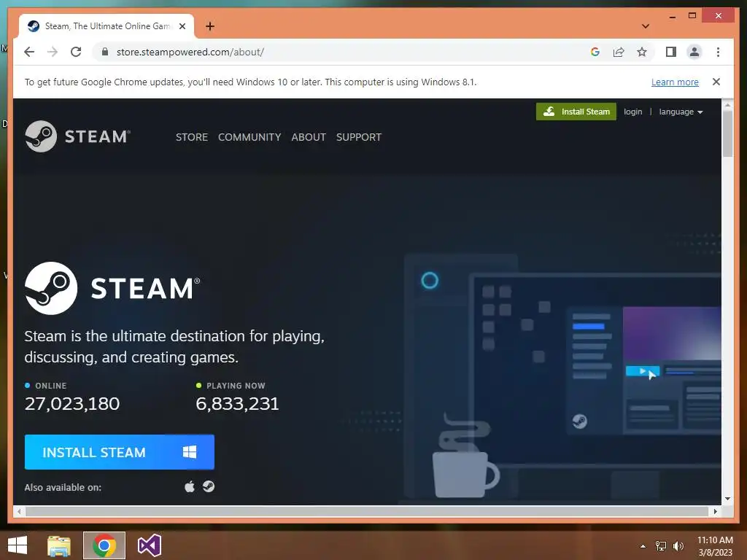The height and width of the screenshot is (560, 747).
Task: Open the network tray icon
Action: point(661,545)
